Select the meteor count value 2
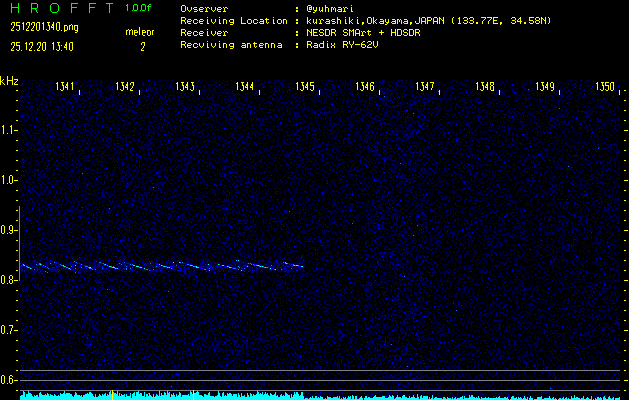The width and height of the screenshot is (629, 400). pos(142,46)
